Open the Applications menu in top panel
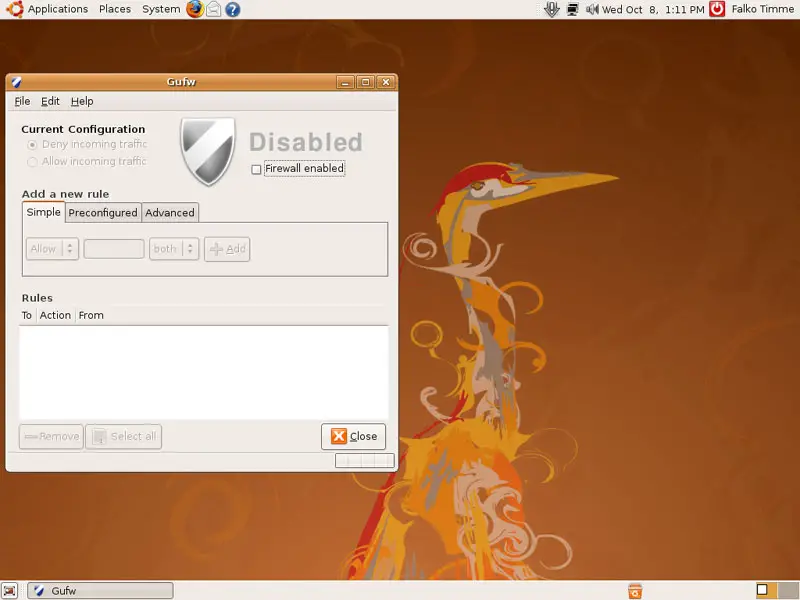Viewport: 800px width, 600px height. coord(57,9)
